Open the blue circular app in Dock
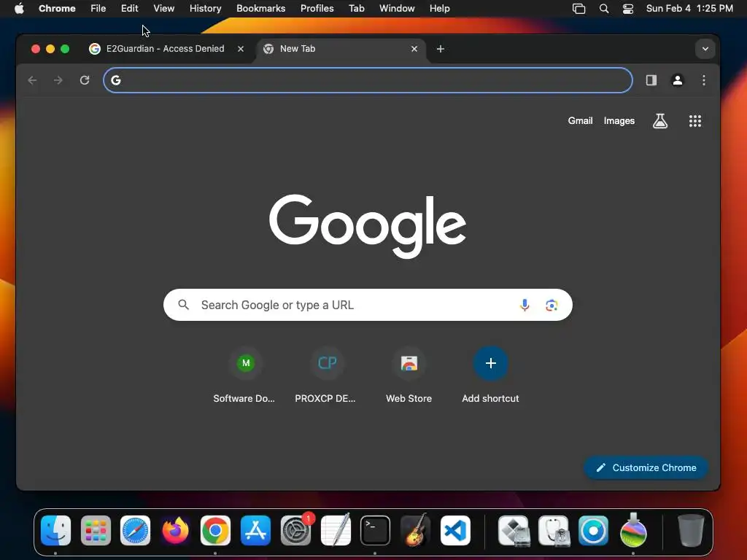Viewport: 747px width, 560px height. click(x=593, y=531)
